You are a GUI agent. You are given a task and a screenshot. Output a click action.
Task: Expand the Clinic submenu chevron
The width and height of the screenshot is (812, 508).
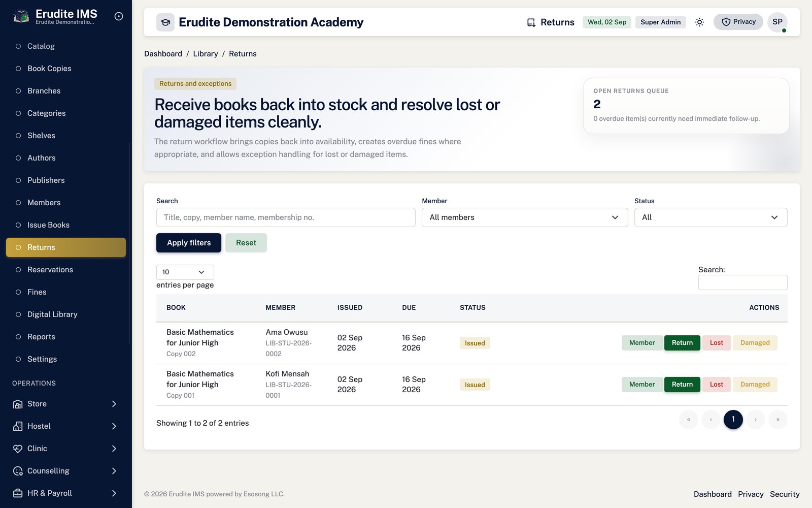point(114,449)
